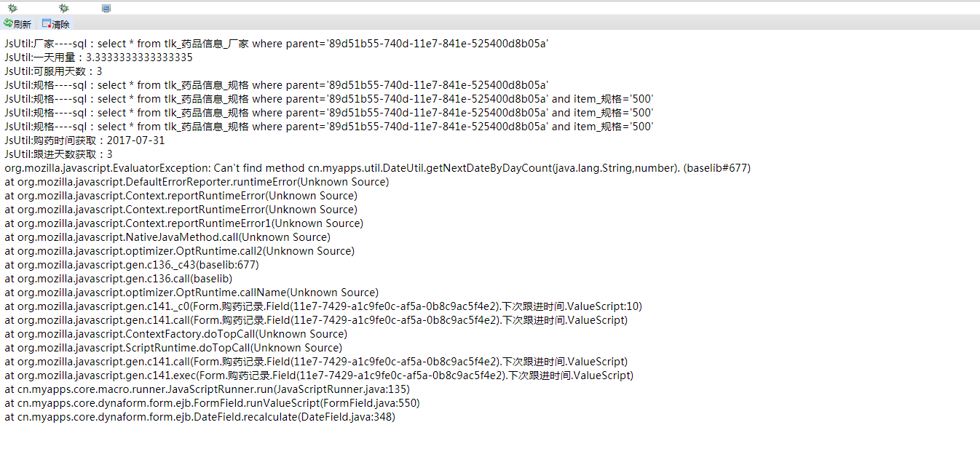Select the 一天用量 3.3333 log line
This screenshot has height=457, width=980.
pyautogui.click(x=98, y=57)
